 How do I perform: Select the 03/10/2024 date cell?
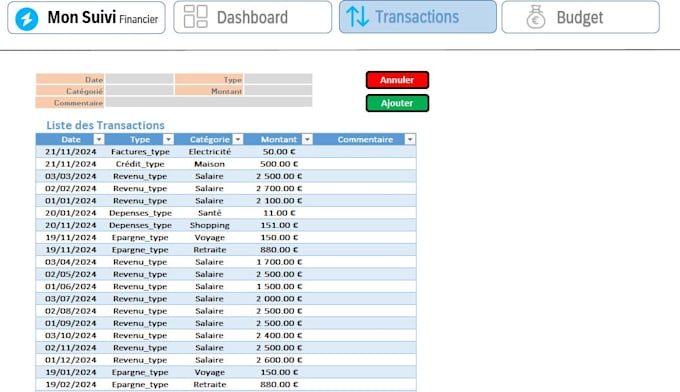coord(71,336)
